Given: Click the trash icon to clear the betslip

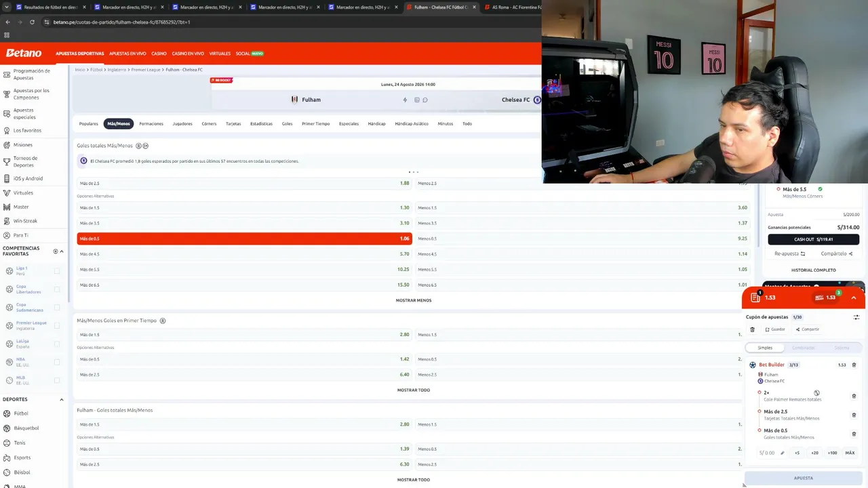Looking at the screenshot, I should point(752,329).
